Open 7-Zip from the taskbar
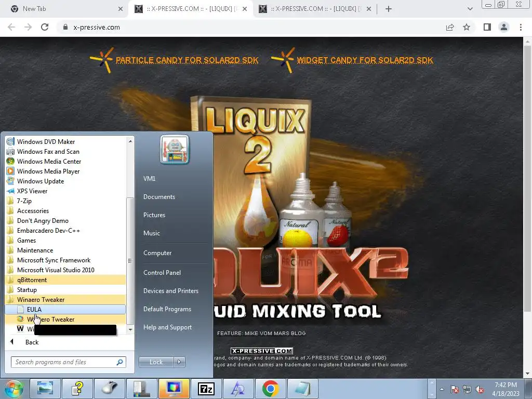The height and width of the screenshot is (399, 532). 206,389
